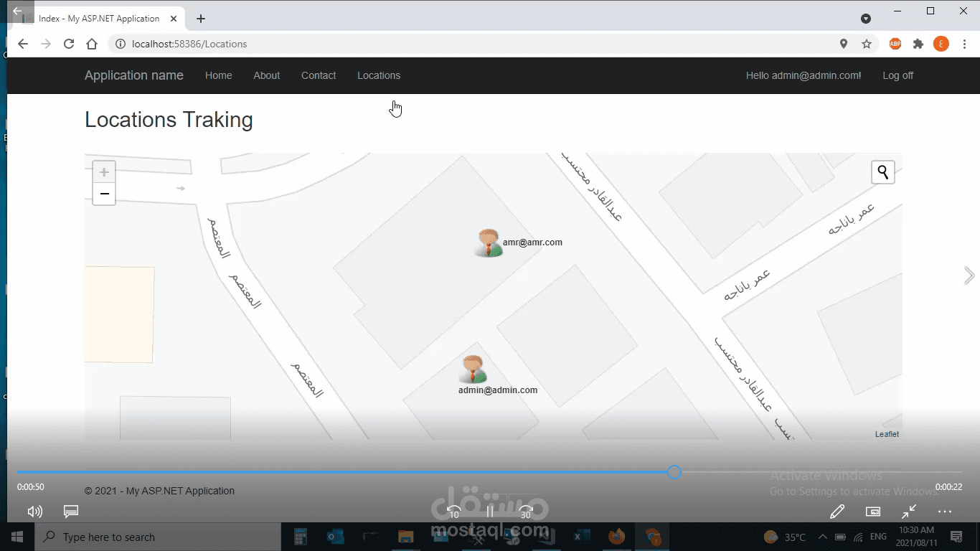Open the ABP adblock extension
The image size is (980, 551).
pos(895,44)
